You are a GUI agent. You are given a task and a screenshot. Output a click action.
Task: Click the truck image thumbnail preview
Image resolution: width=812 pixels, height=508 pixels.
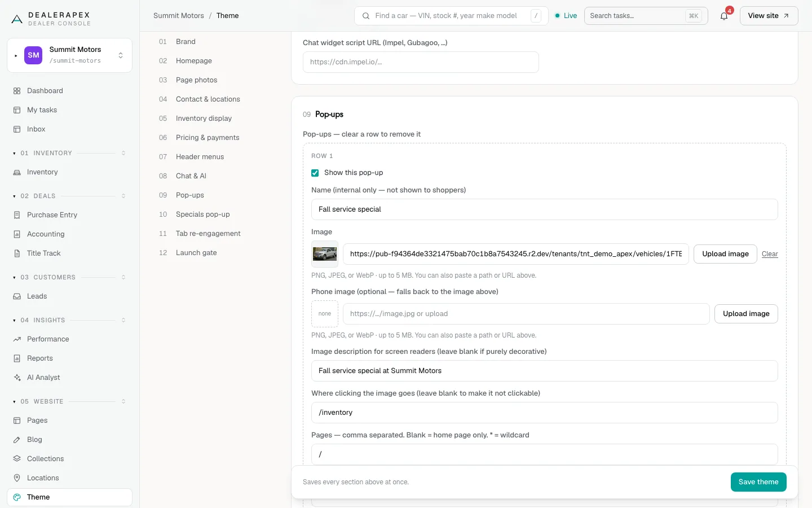click(325, 254)
